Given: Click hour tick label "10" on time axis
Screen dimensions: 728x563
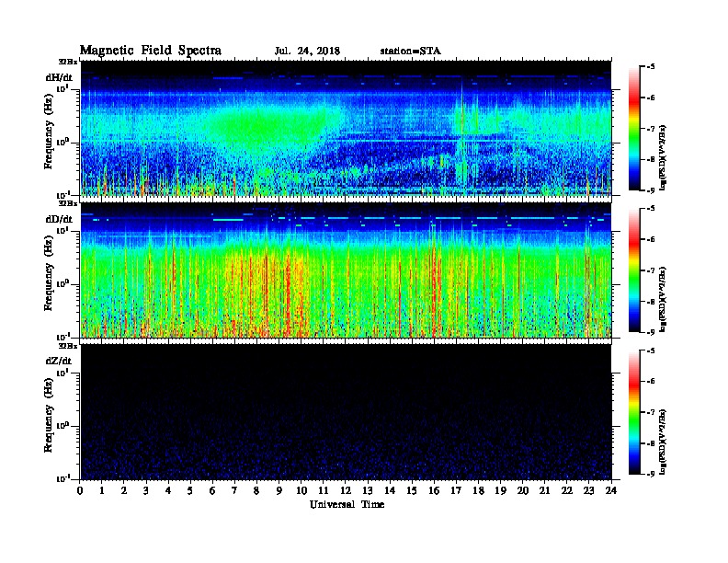Looking at the screenshot, I should (301, 490).
